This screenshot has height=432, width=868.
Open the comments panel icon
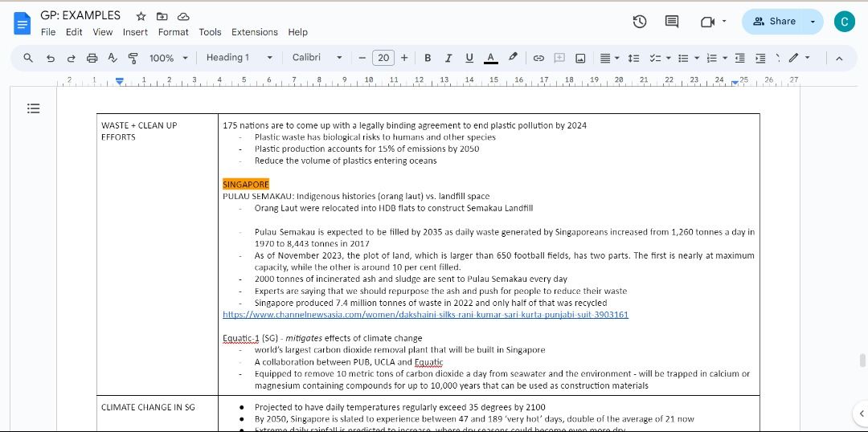(672, 22)
